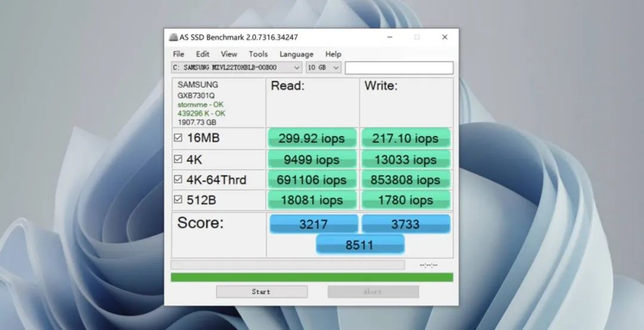644x330 pixels.
Task: Click the 18081 iops 512B read result
Action: [312, 200]
